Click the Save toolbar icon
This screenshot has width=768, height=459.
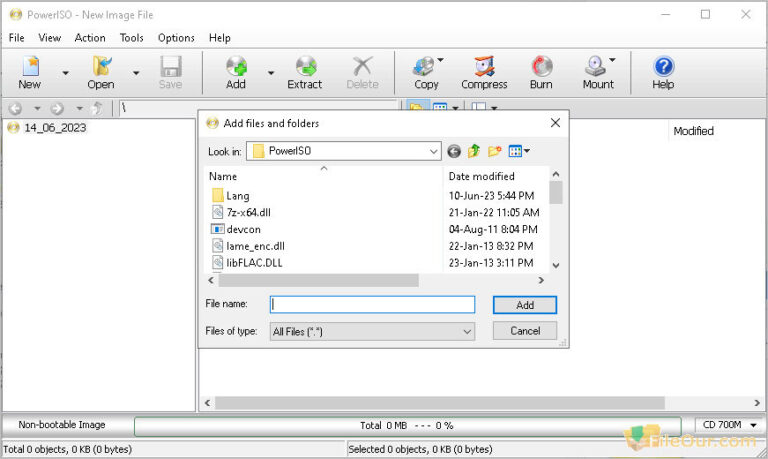tap(170, 72)
